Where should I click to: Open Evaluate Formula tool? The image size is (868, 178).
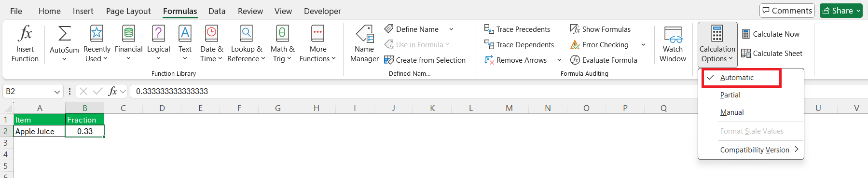click(x=604, y=60)
